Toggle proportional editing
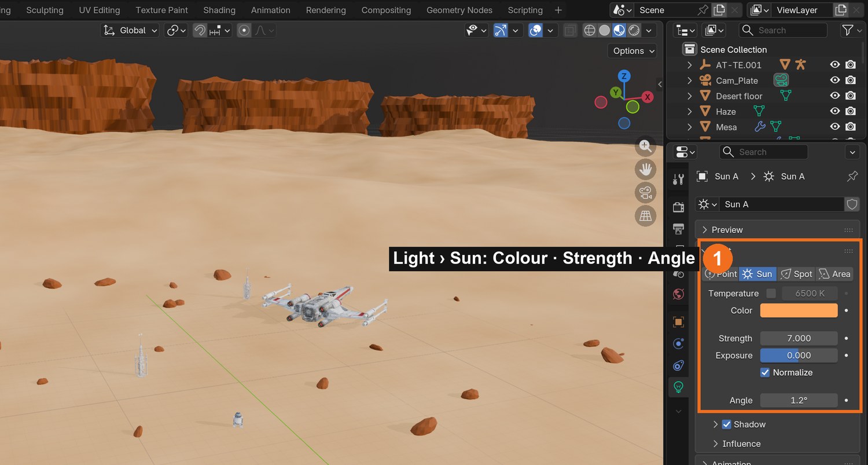 coord(244,30)
